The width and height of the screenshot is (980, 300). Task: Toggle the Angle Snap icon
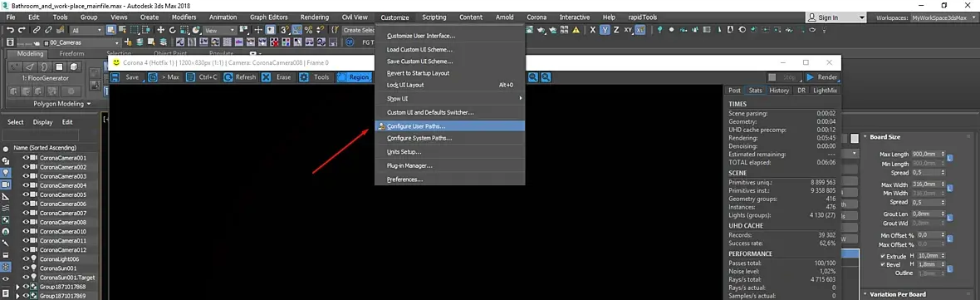click(296, 30)
